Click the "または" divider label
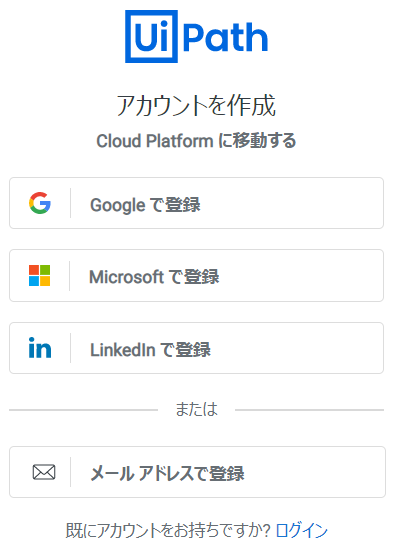 196,410
